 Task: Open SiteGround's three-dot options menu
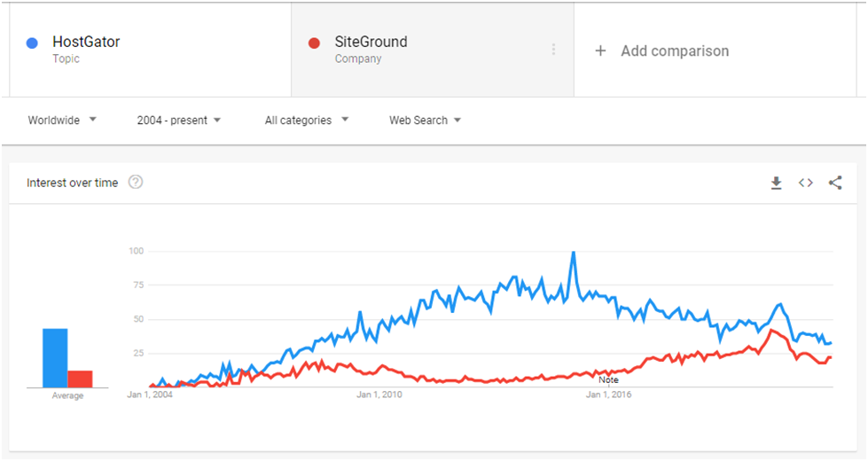tap(553, 50)
